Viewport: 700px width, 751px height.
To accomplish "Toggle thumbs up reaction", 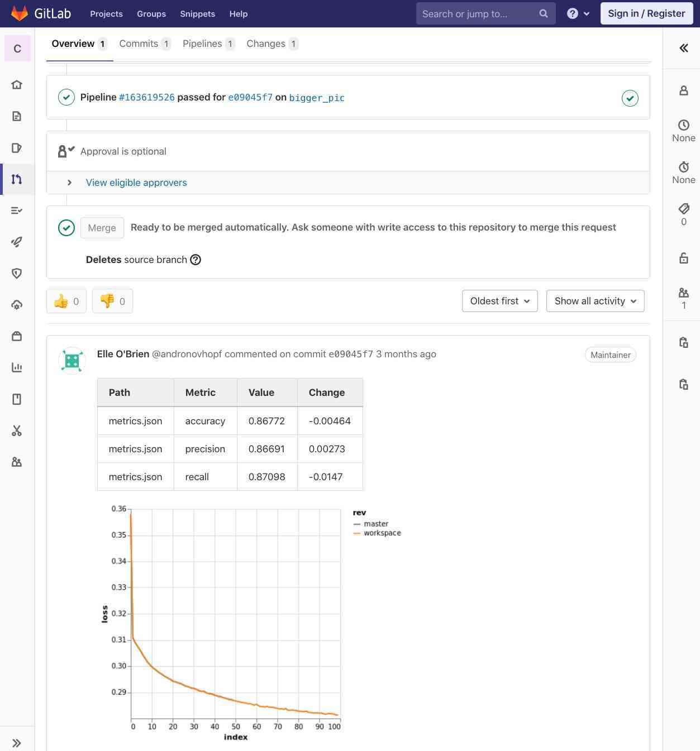I will coord(66,301).
